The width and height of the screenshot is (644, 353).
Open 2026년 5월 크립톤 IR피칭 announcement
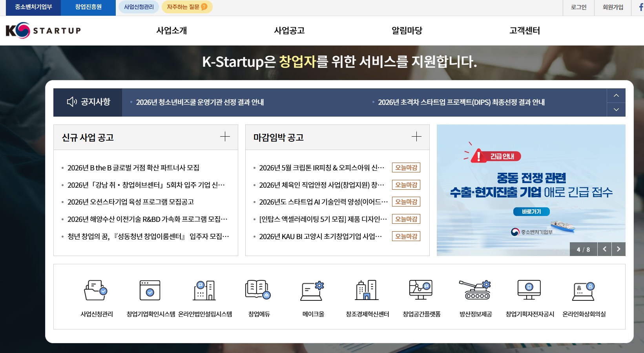(x=322, y=168)
